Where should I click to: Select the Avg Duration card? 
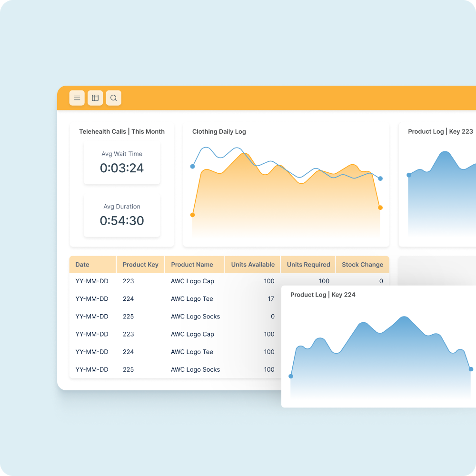pyautogui.click(x=122, y=216)
